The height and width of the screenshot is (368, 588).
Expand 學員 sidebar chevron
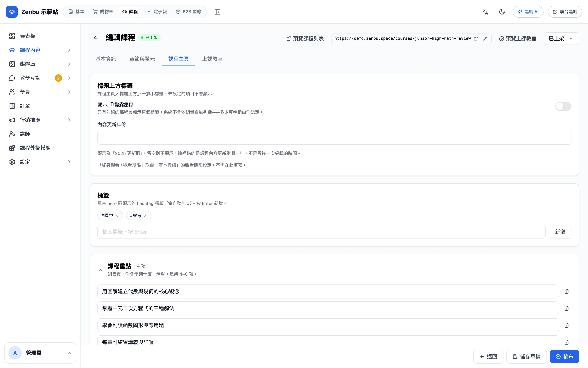[69, 92]
